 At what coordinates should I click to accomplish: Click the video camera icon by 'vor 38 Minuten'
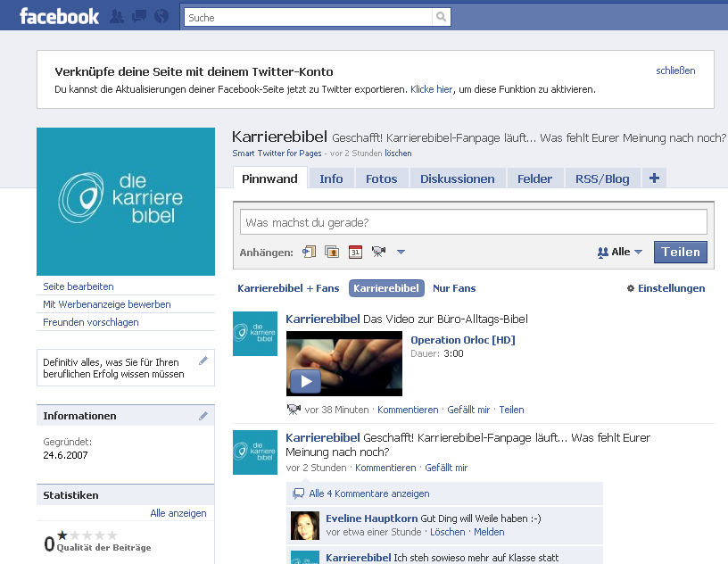(294, 410)
